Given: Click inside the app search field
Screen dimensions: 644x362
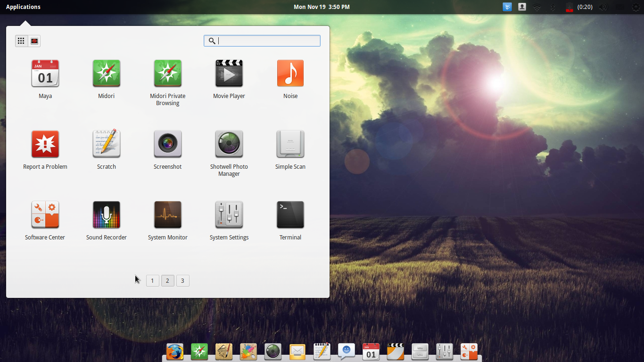Looking at the screenshot, I should tap(262, 41).
